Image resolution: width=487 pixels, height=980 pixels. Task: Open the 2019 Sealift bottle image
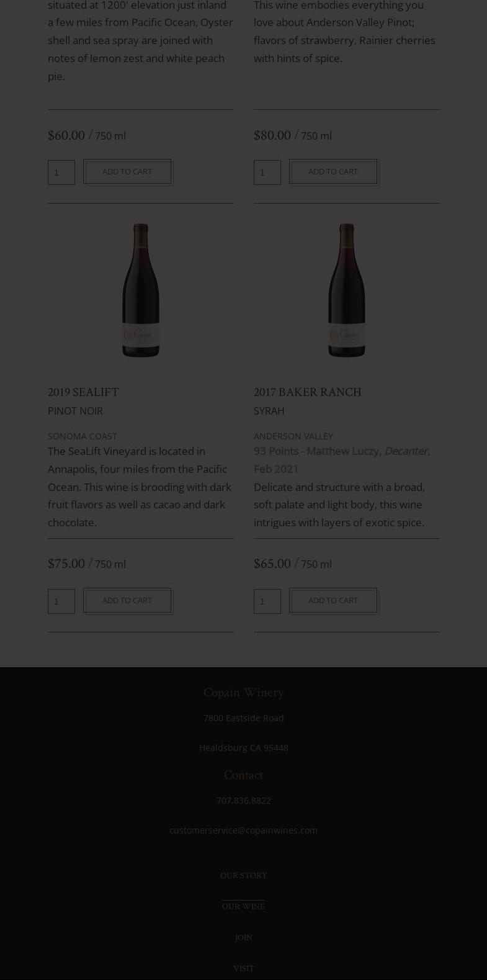[x=141, y=290]
